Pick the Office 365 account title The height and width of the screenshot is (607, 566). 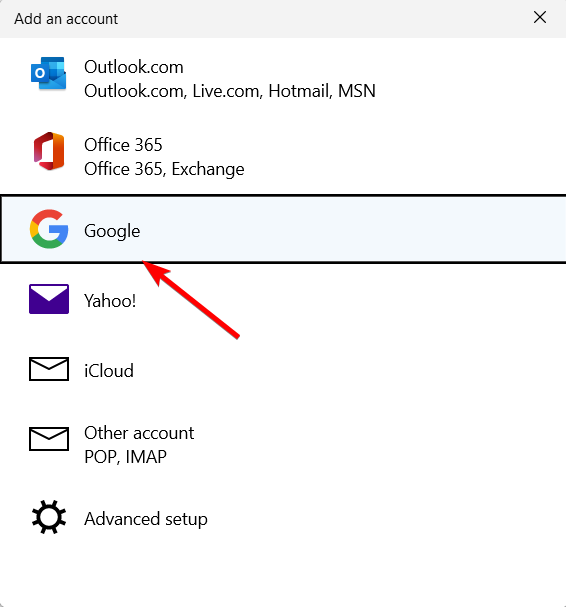[x=123, y=145]
